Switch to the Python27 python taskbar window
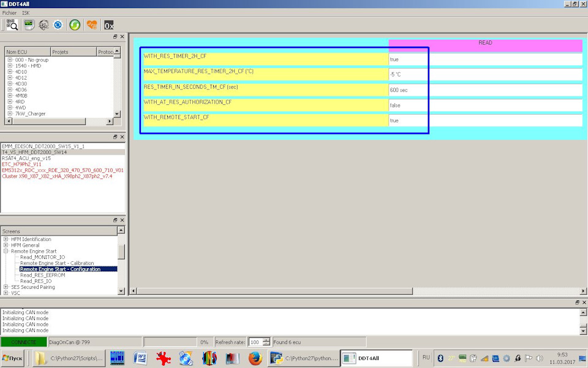 (x=304, y=358)
